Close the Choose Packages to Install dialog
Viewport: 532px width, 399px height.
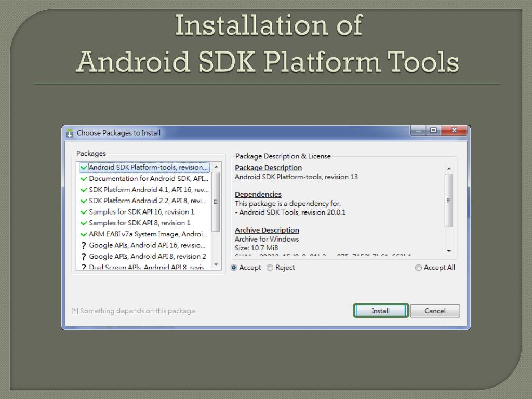click(454, 130)
